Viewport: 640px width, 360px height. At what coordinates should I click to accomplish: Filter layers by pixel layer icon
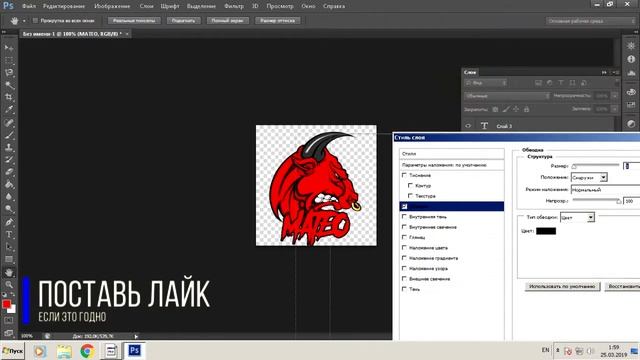coord(538,83)
